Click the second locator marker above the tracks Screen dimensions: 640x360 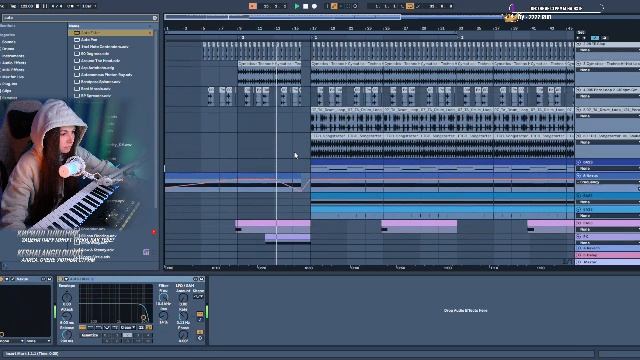(315, 38)
